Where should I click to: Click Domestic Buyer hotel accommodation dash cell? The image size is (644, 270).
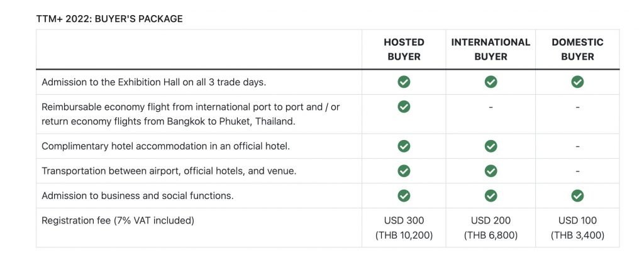pyautogui.click(x=577, y=146)
